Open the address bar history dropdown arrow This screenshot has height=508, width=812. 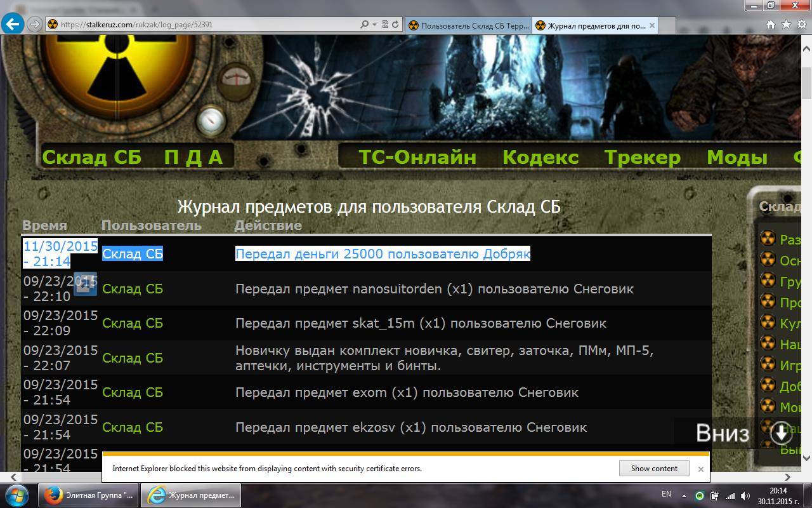(375, 24)
